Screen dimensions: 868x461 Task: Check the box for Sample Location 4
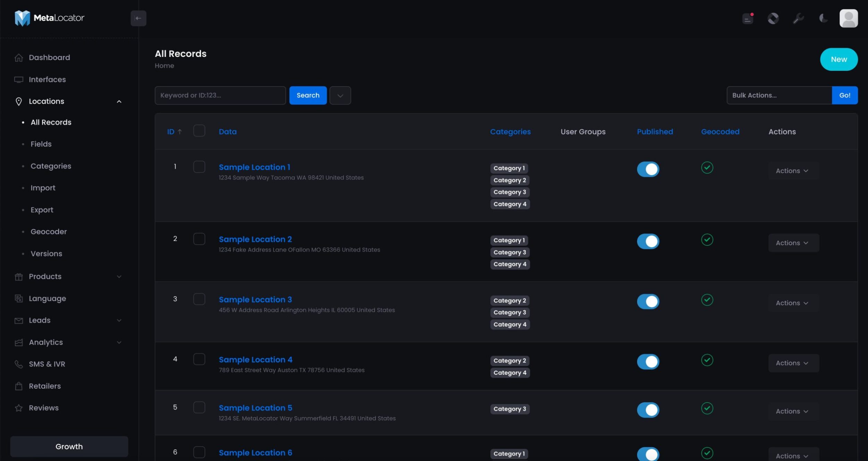[x=199, y=359]
